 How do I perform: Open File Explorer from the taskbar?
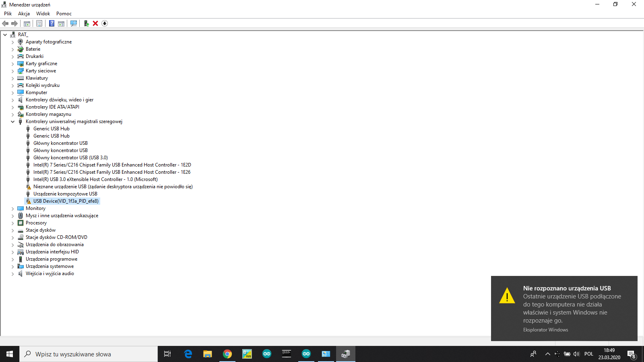tap(208, 354)
